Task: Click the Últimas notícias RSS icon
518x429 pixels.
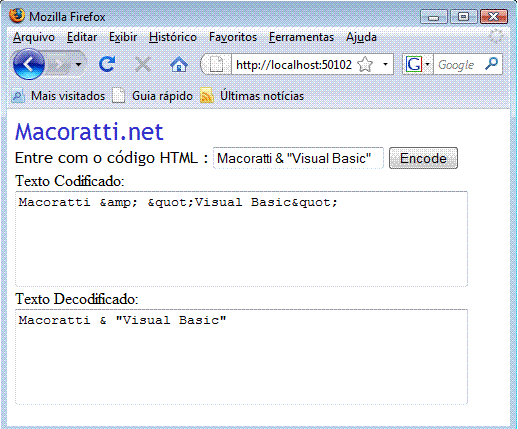Action: (x=207, y=96)
